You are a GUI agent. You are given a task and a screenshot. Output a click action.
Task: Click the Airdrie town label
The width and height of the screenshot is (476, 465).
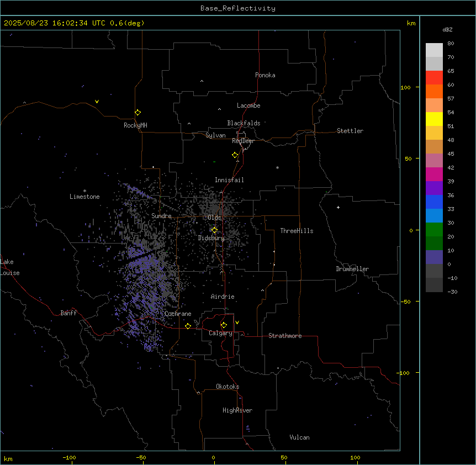click(223, 297)
